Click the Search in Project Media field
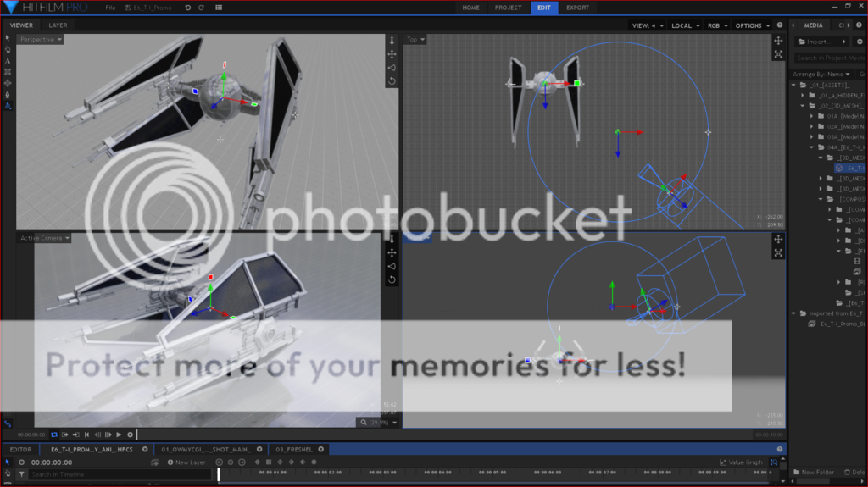 pos(830,58)
